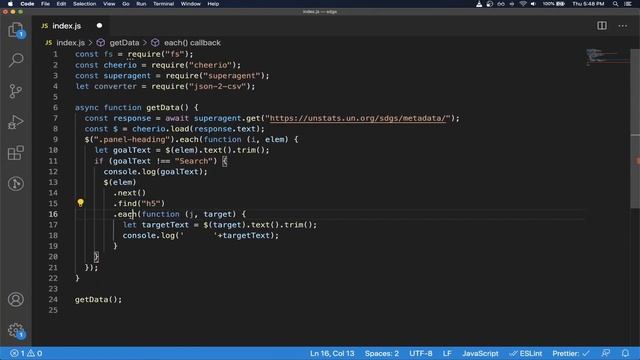640x360 pixels.
Task: Open the notifications bell in status bar
Action: (625, 353)
